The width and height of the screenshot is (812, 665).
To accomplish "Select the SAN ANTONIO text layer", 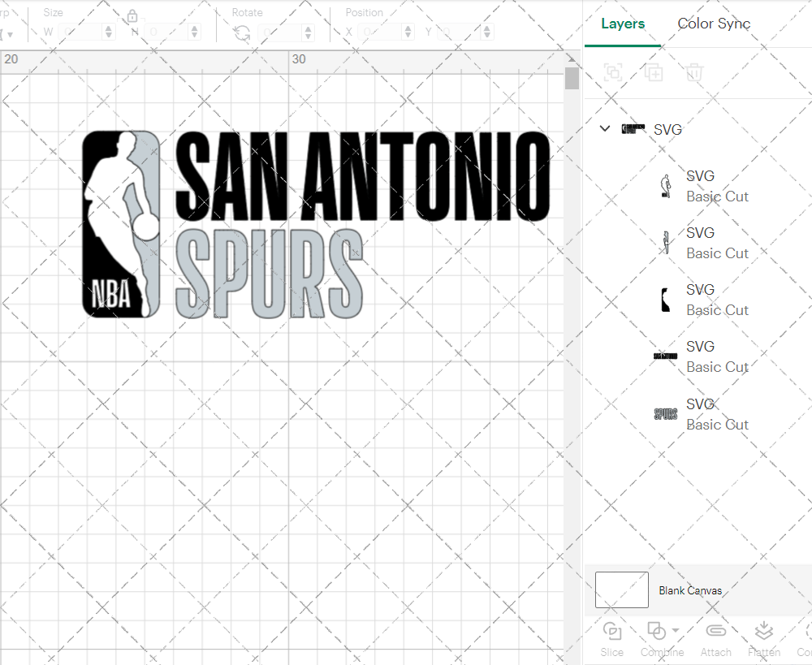I will [x=666, y=356].
